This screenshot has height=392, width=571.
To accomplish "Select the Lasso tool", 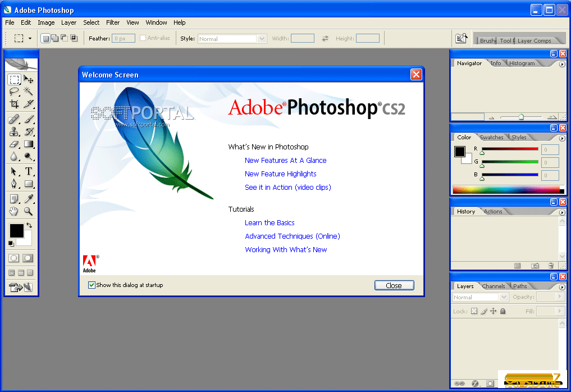I will point(14,92).
